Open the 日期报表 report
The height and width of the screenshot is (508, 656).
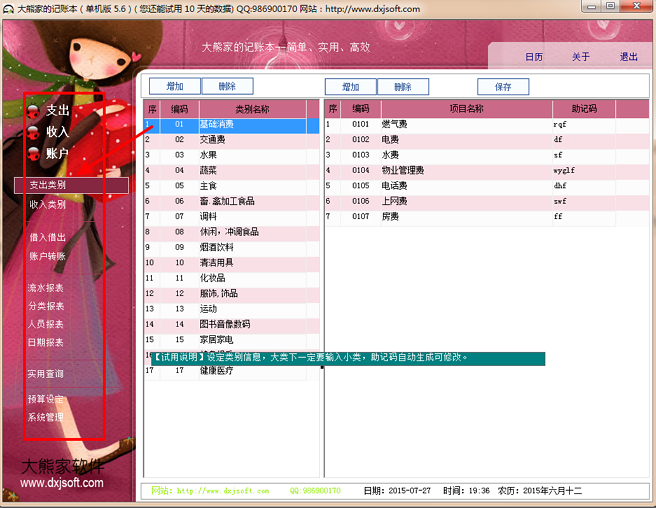click(46, 342)
